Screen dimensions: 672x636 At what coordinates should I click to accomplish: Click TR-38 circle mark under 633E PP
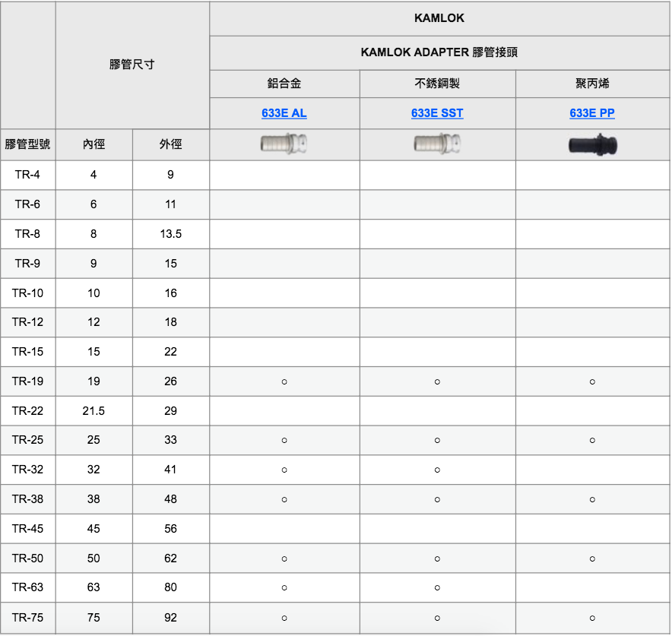click(592, 499)
